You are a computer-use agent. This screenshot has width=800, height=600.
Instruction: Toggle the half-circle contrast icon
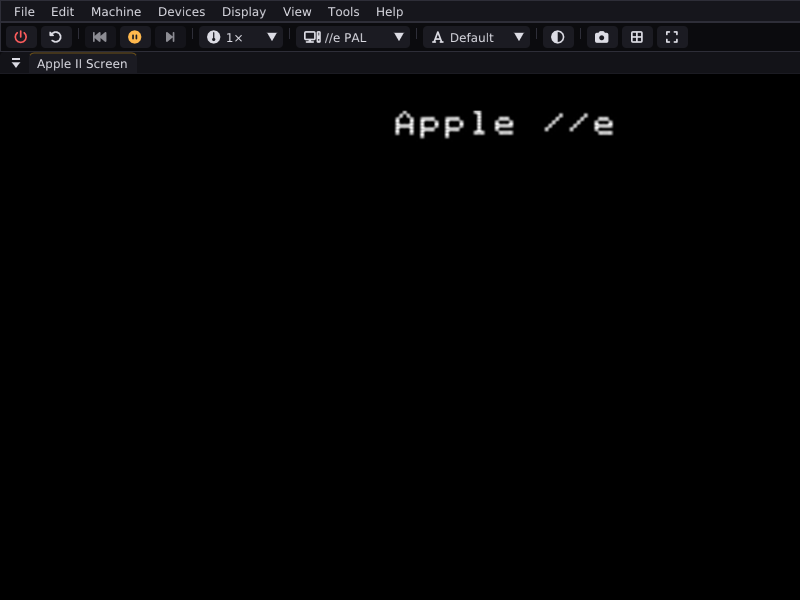click(x=558, y=37)
